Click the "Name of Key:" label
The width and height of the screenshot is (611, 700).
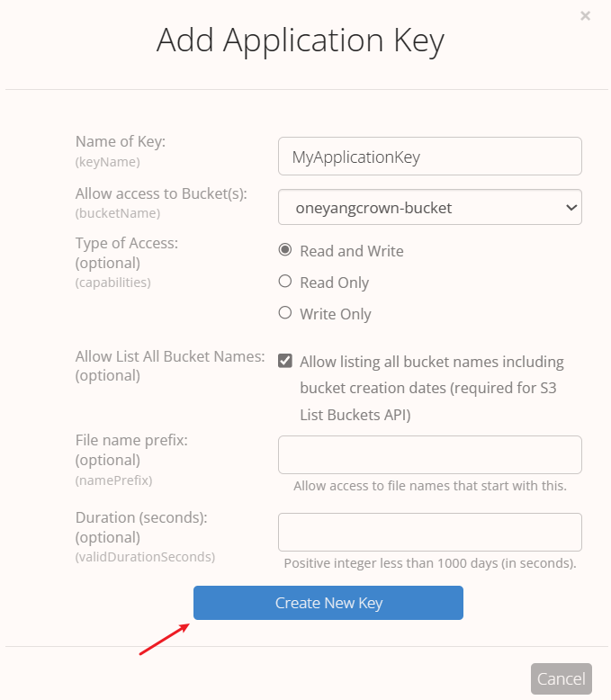coord(121,141)
